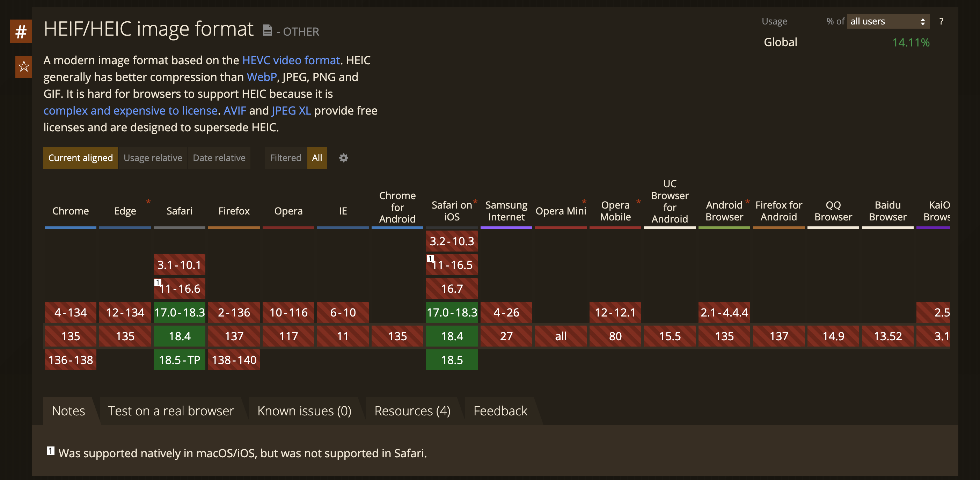Open the Notes tab
The image size is (980, 480).
tap(68, 411)
